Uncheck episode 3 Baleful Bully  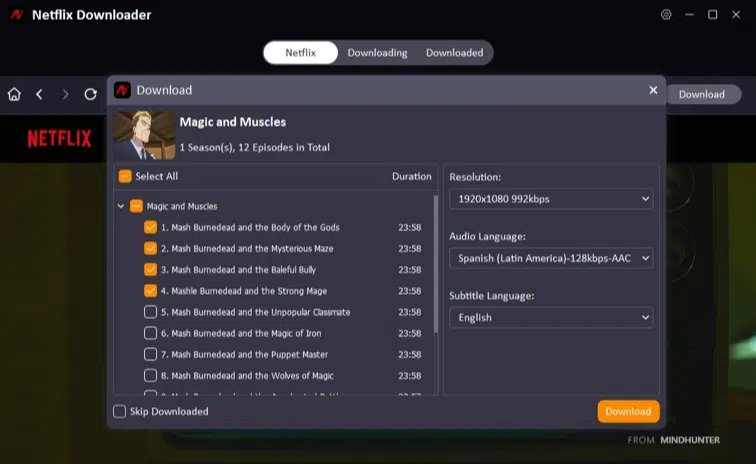[150, 270]
